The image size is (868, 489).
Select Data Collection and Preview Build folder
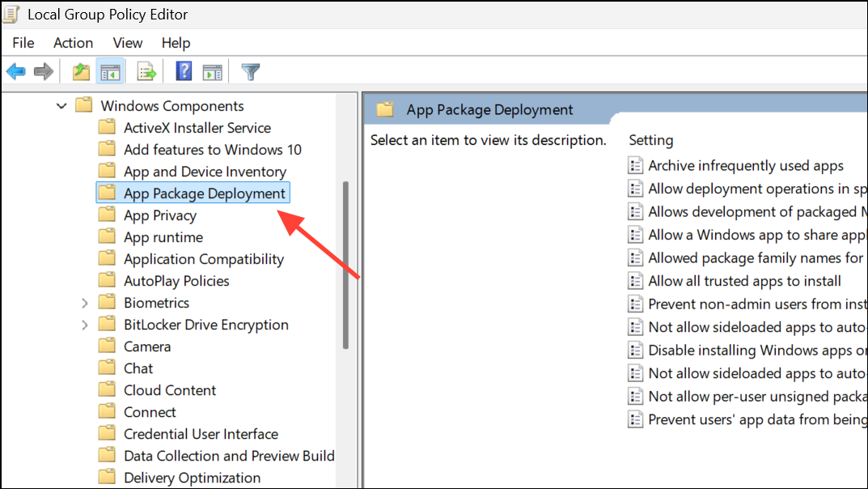point(229,456)
